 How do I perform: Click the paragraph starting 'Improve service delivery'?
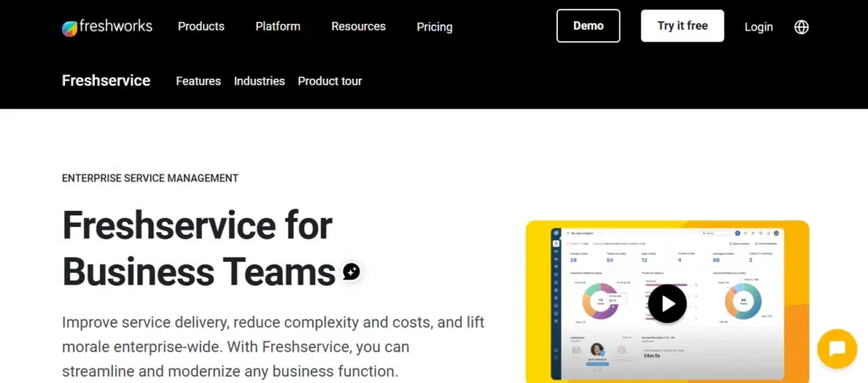click(273, 347)
